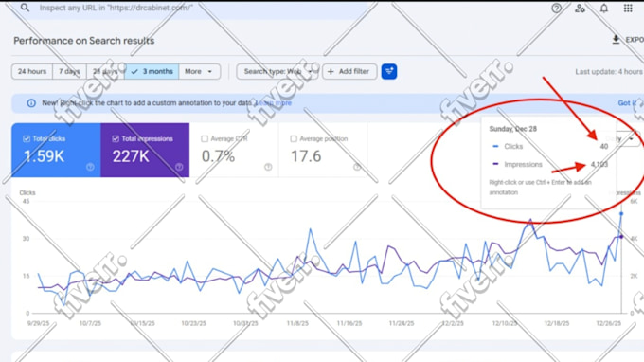The image size is (644, 362).
Task: Enable the Average position checkbox
Action: pyautogui.click(x=294, y=139)
